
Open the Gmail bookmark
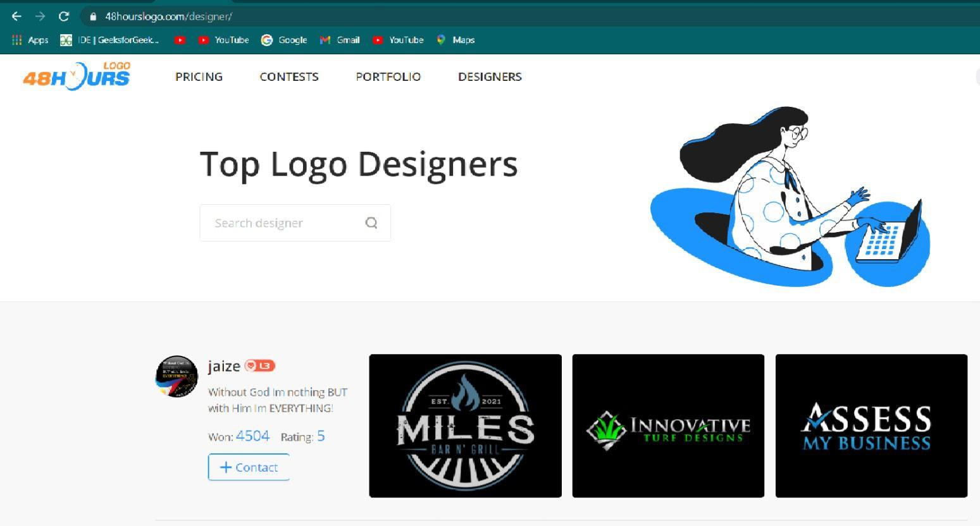click(x=340, y=40)
